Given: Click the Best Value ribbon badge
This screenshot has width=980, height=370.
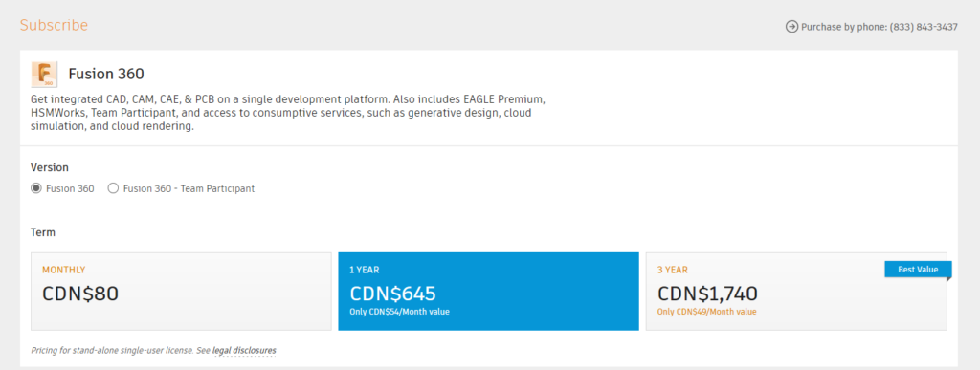Looking at the screenshot, I should pyautogui.click(x=918, y=270).
